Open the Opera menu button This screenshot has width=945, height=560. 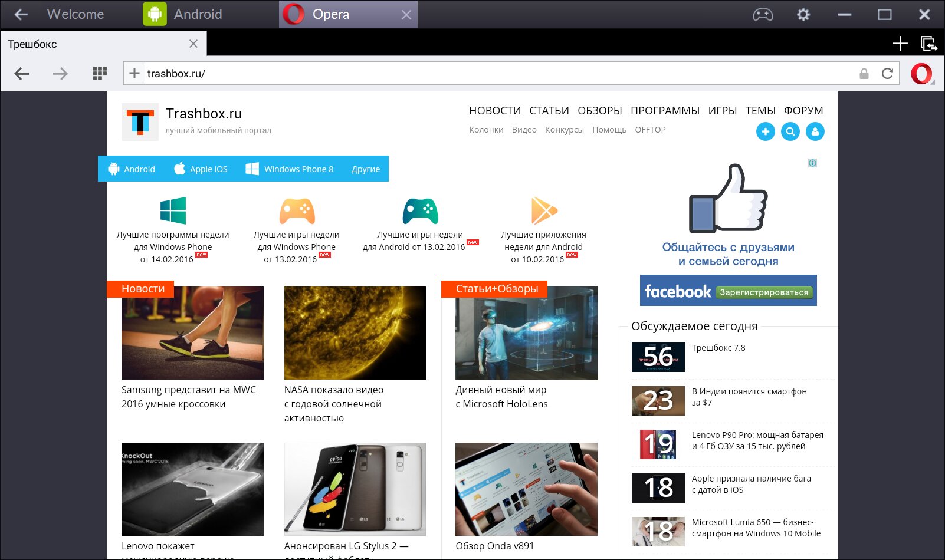pos(921,74)
